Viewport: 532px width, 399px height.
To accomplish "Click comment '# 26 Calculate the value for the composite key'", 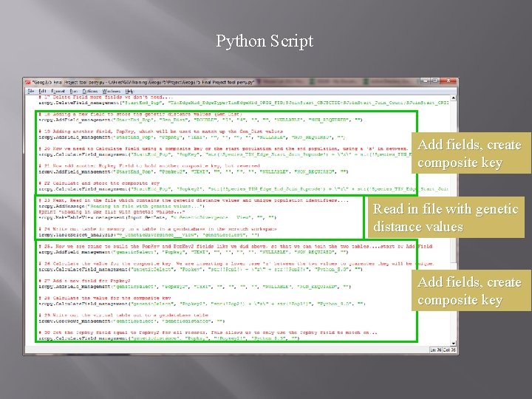I will (236, 264).
